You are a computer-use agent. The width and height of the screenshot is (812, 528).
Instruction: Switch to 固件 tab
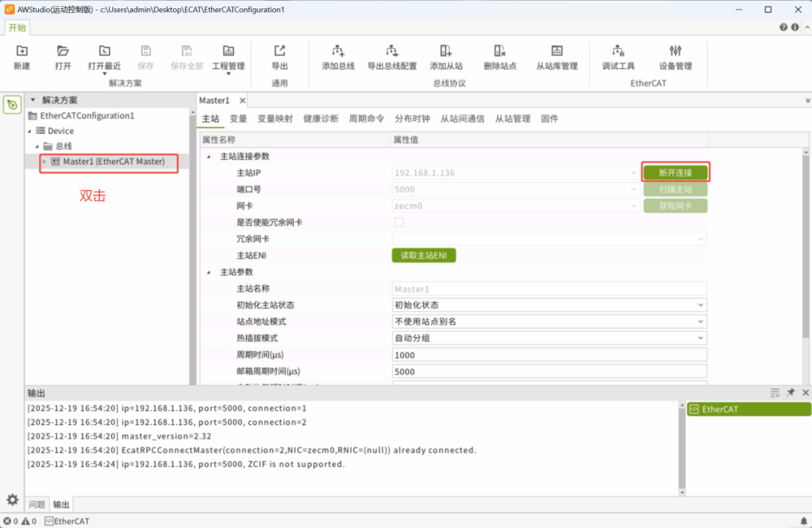(x=550, y=119)
